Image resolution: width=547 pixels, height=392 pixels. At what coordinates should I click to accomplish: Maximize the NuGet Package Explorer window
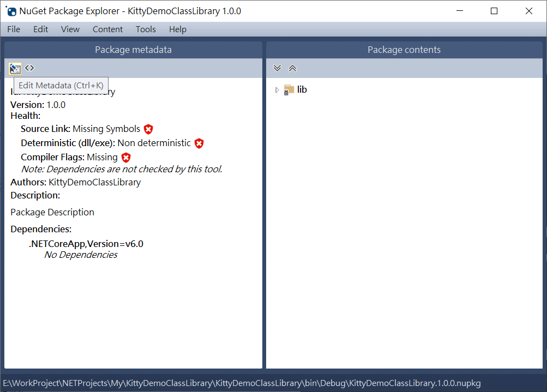pos(494,11)
